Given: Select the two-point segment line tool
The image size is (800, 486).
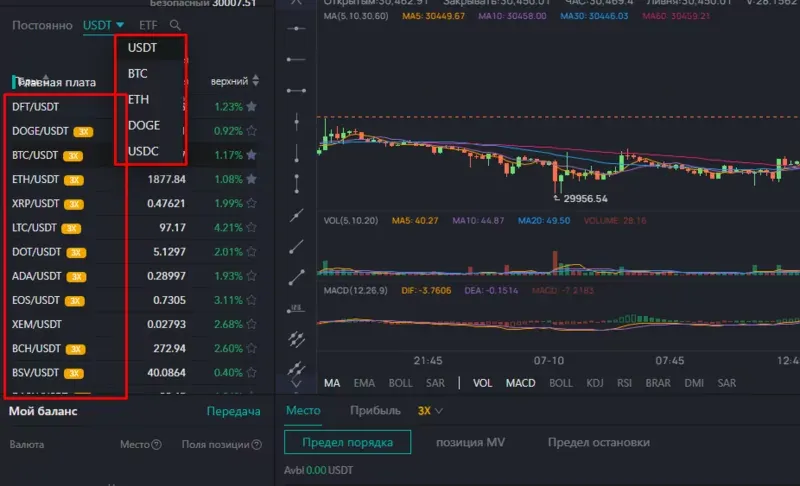Looking at the screenshot, I should [296, 277].
